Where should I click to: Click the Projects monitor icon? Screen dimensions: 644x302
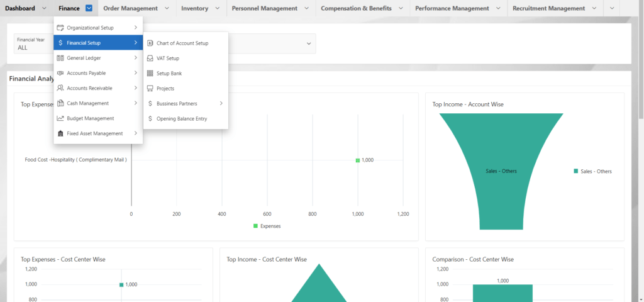(x=150, y=89)
